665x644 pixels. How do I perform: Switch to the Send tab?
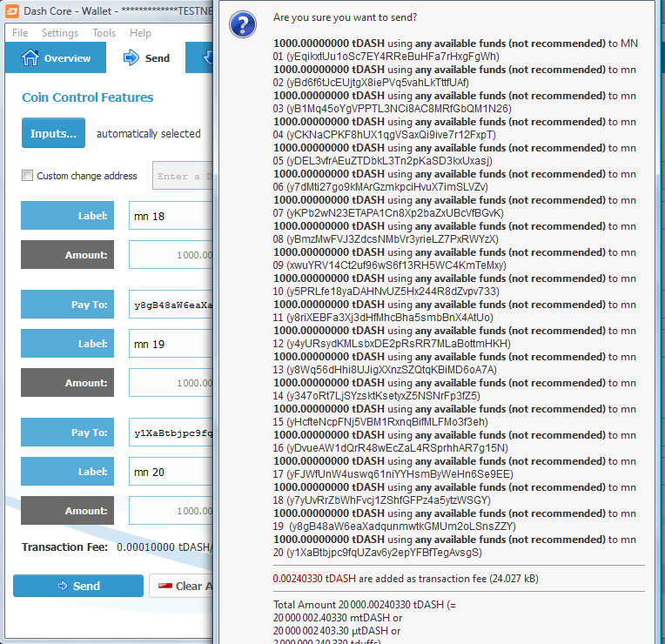pyautogui.click(x=146, y=57)
